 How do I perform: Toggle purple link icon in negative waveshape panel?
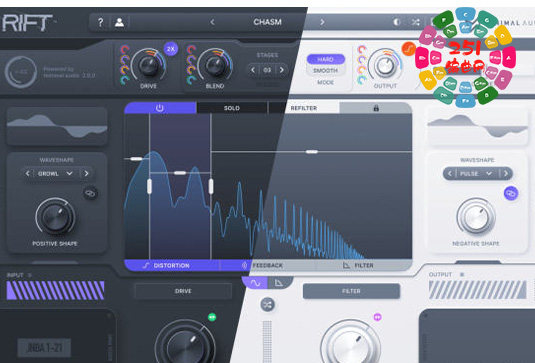pyautogui.click(x=511, y=193)
